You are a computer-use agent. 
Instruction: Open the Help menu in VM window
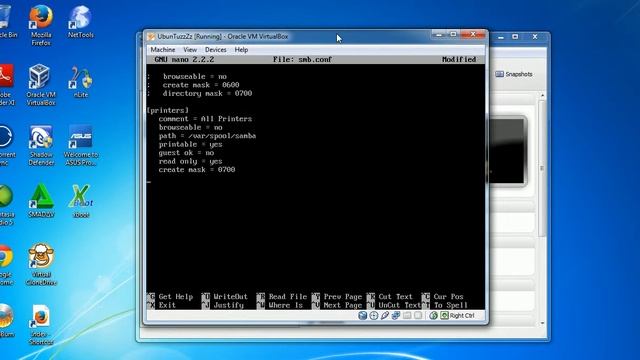tap(241, 50)
